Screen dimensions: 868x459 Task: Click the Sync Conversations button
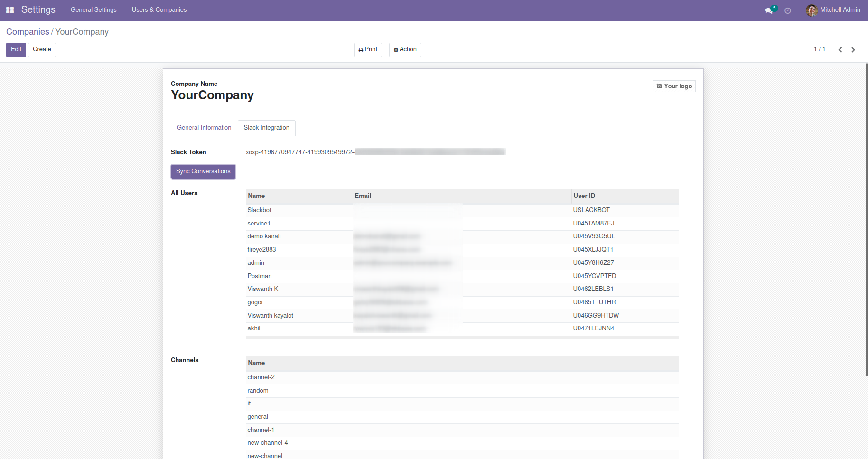(x=203, y=171)
